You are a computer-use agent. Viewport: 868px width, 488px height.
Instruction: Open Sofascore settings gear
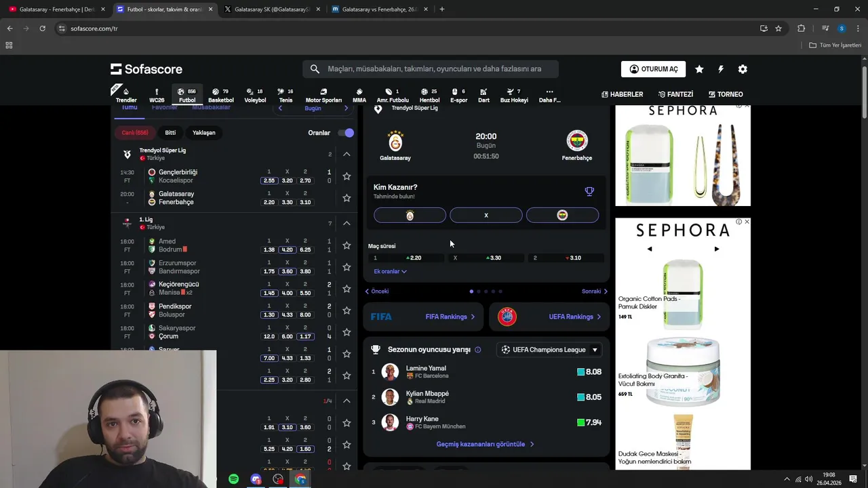point(743,69)
